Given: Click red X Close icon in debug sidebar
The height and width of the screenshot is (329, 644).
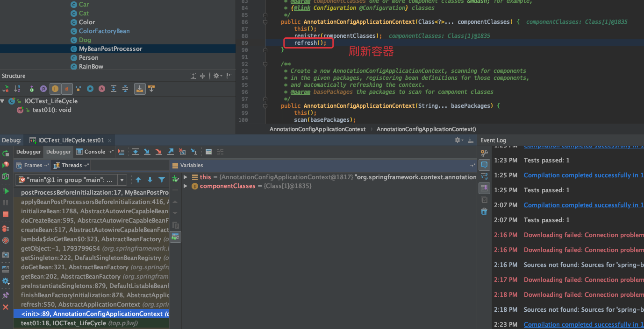Looking at the screenshot, I should 6,307.
